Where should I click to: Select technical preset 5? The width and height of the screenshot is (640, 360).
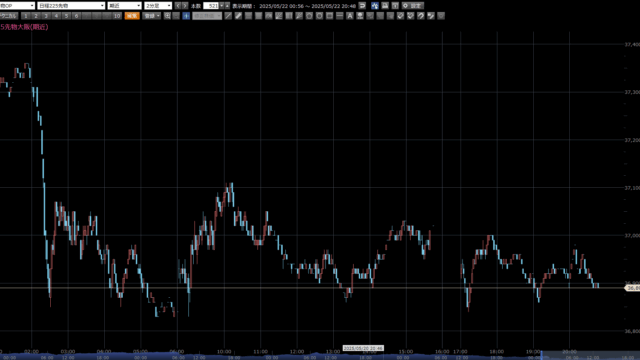(67, 16)
